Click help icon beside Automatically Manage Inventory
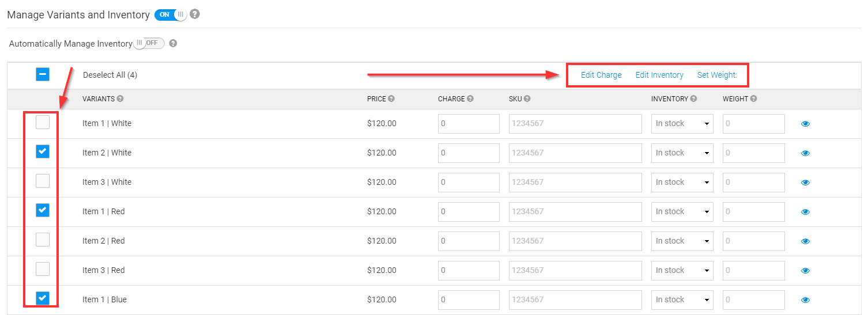 173,43
